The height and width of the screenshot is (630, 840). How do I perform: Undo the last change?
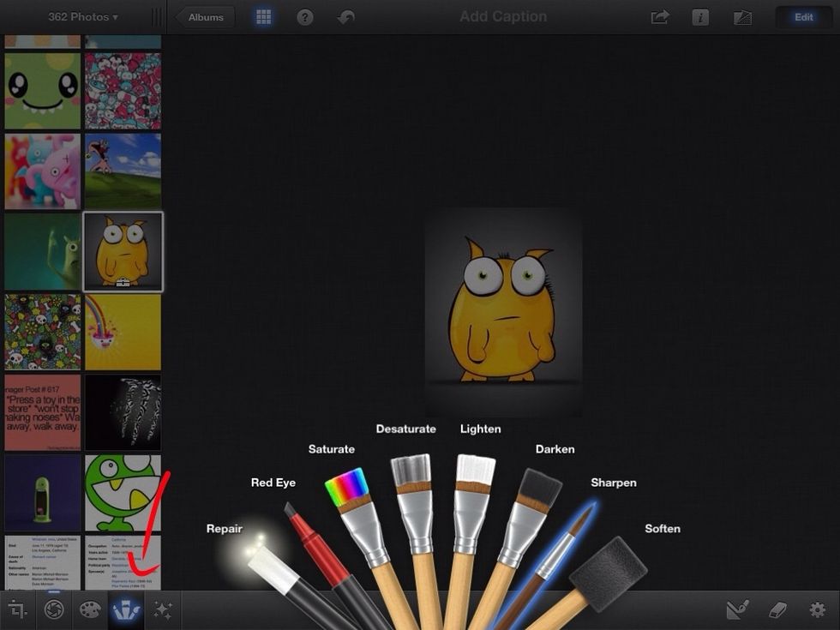pyautogui.click(x=346, y=17)
